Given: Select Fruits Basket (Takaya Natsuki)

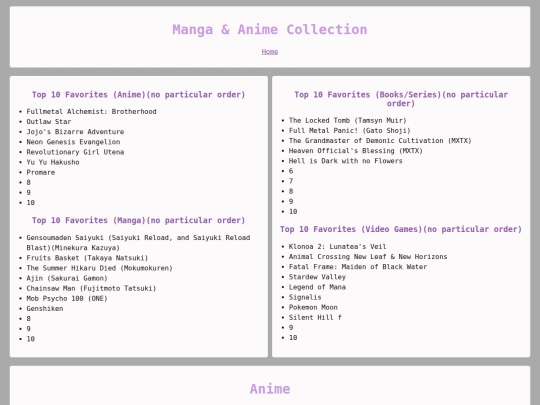Looking at the screenshot, I should (87, 258).
